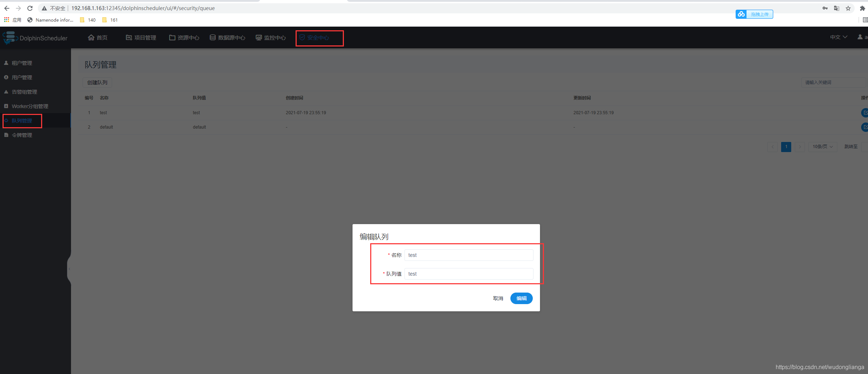Open the browser extensions puzzle icon

coord(862,8)
